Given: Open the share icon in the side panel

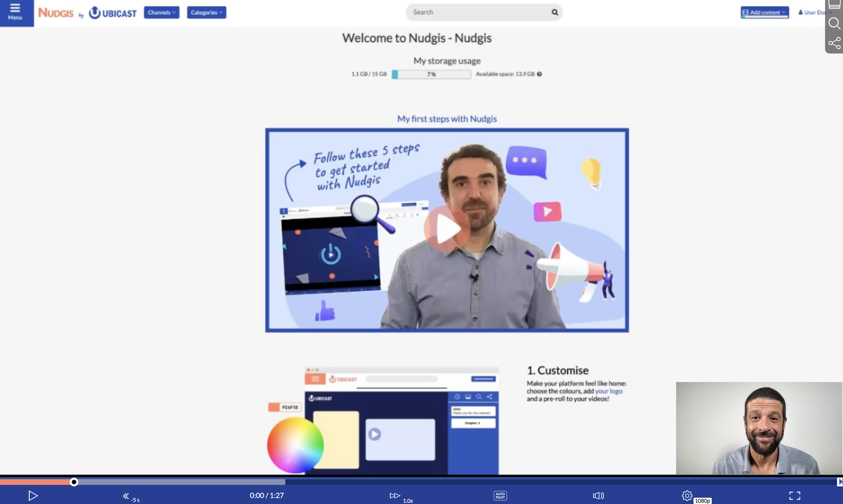Looking at the screenshot, I should click(835, 43).
